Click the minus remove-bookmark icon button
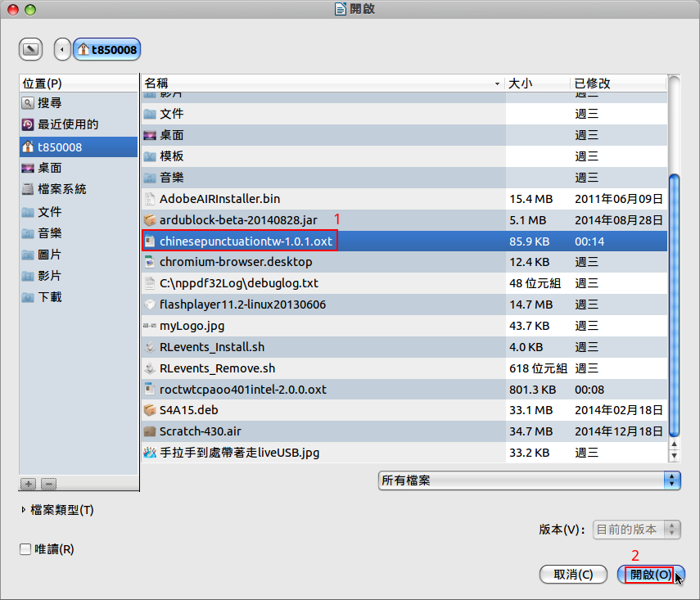Viewport: 700px width, 600px height. click(48, 484)
